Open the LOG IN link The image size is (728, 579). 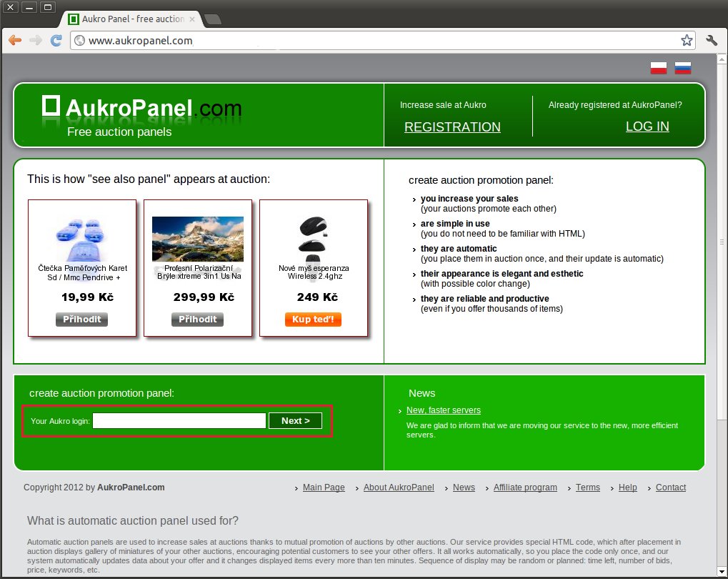[647, 127]
